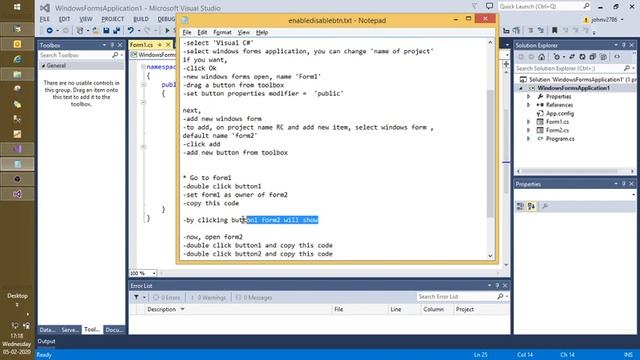Select the Document Outline bottom tab
Screen dimensions: 640x360
(114, 329)
